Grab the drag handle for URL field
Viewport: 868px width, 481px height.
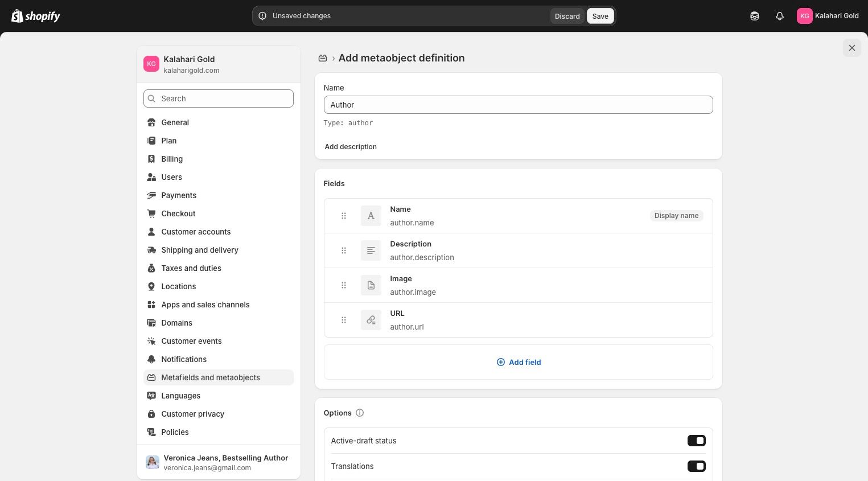point(344,320)
